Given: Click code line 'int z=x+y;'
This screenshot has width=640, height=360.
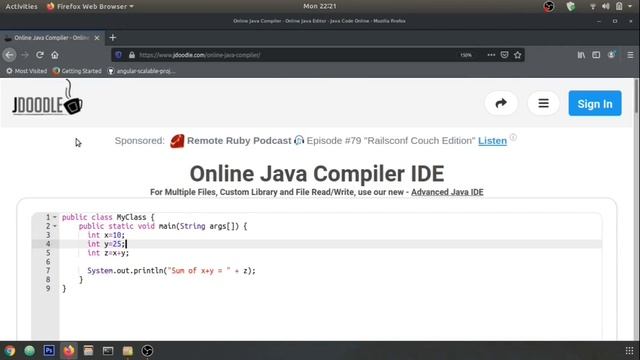Looking at the screenshot, I should 108,253.
